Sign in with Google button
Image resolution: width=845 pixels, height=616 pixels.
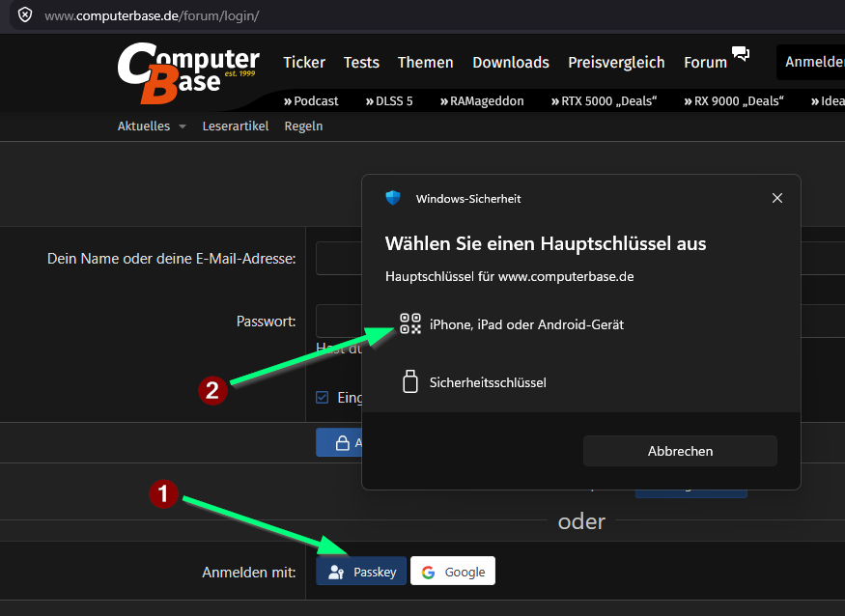[x=453, y=572]
